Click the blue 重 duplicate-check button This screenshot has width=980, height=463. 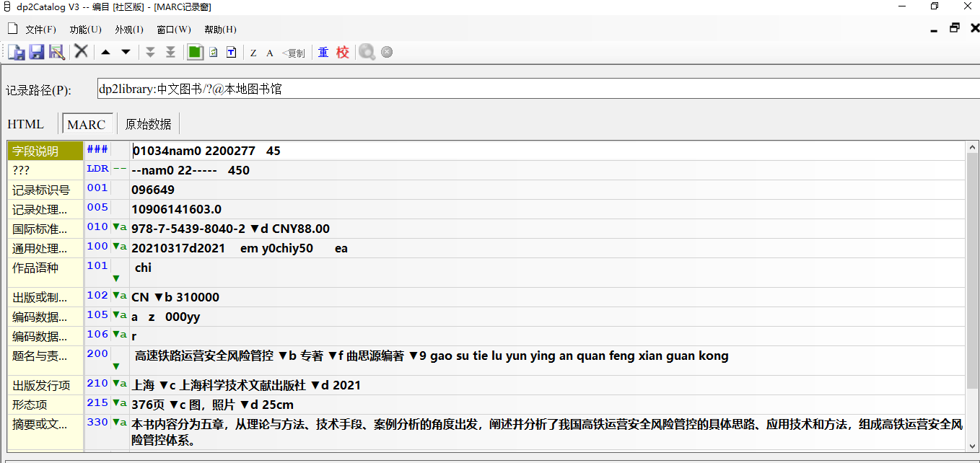(323, 52)
